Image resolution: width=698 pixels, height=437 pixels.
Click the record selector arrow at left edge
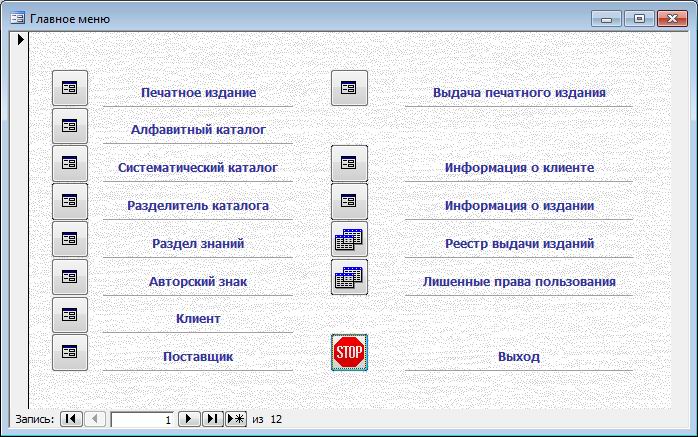21,41
